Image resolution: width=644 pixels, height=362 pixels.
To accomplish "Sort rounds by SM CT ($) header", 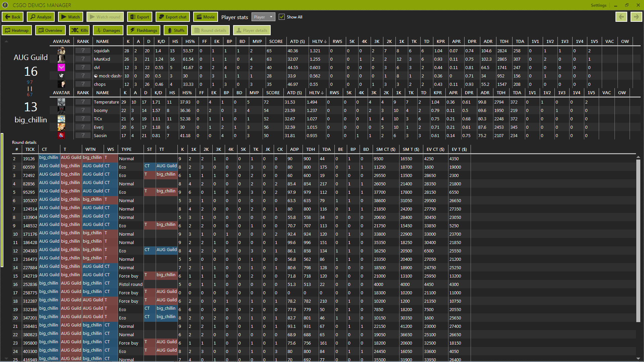I will coord(386,149).
